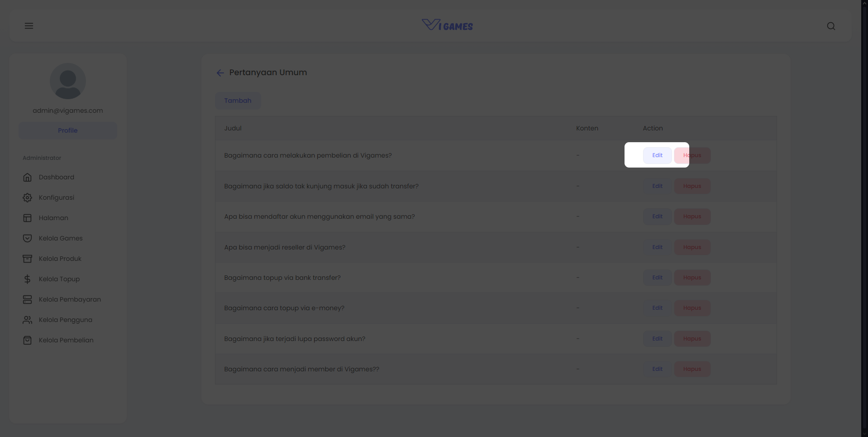Click the Kelola Pengguna users icon

(27, 320)
